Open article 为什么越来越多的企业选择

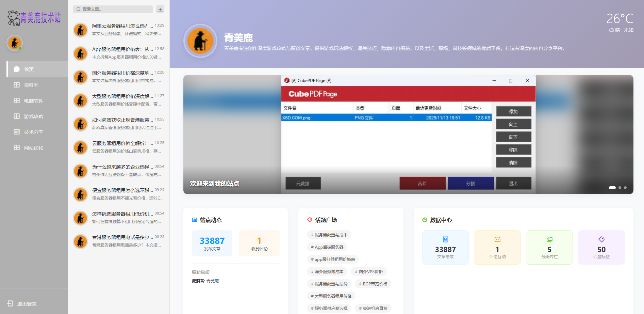pos(118,171)
